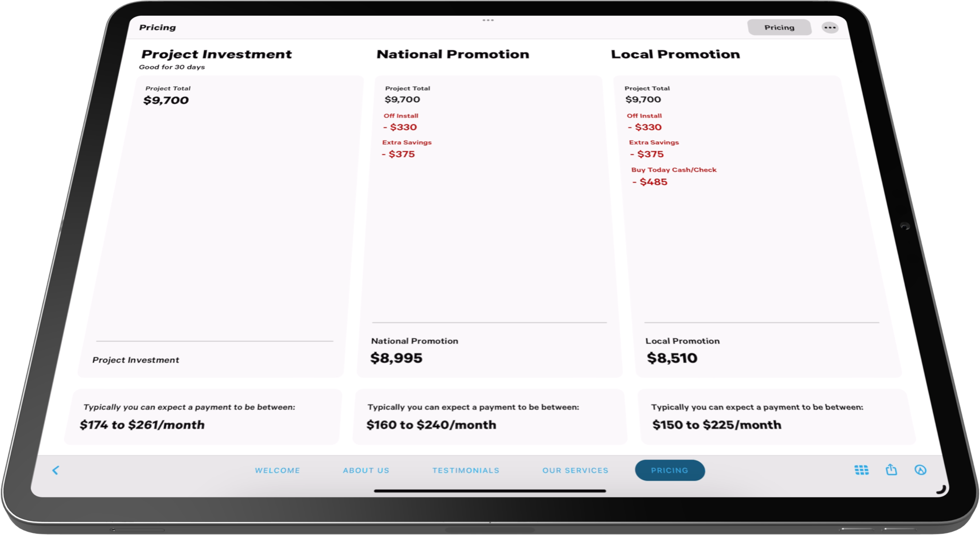View the Testimonials page
Screen dimensions: 980x535
coord(466,470)
